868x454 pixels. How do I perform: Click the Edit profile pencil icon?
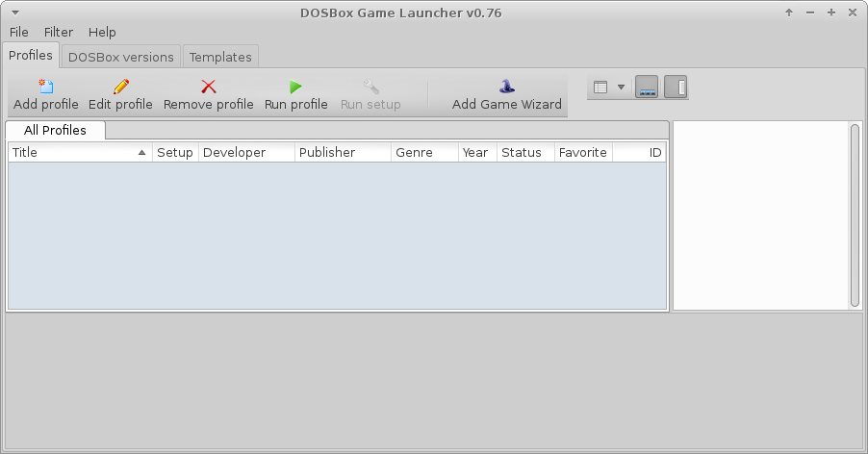(x=120, y=87)
